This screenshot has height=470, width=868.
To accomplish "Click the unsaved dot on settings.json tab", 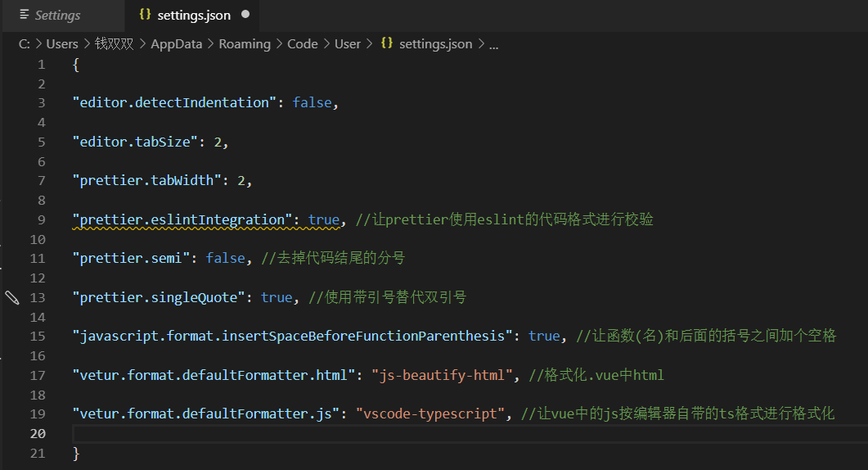I will [x=245, y=15].
